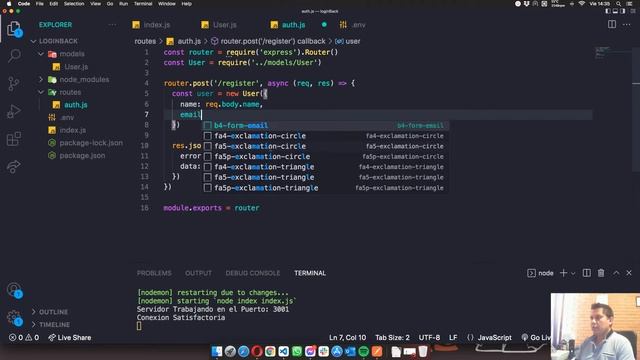The image size is (640, 360).
Task: Open Google Chrome from the Dock
Action: 270,351
